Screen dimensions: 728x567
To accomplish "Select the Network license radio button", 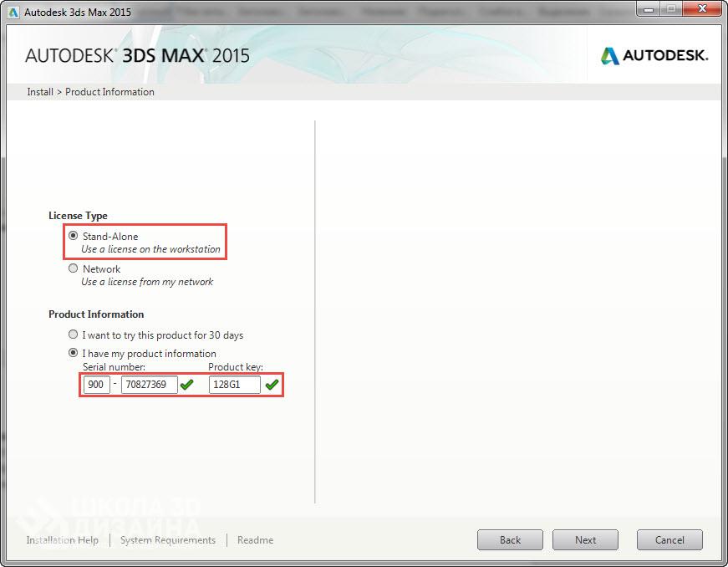I will [x=73, y=268].
